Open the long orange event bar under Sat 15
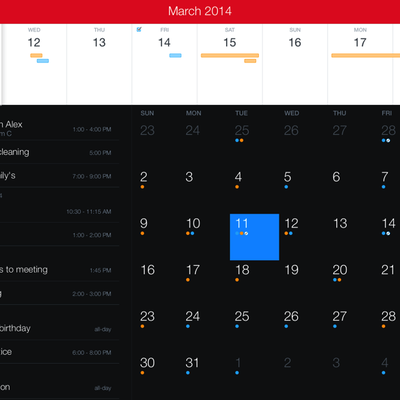This screenshot has height=400, width=400. (x=230, y=55)
